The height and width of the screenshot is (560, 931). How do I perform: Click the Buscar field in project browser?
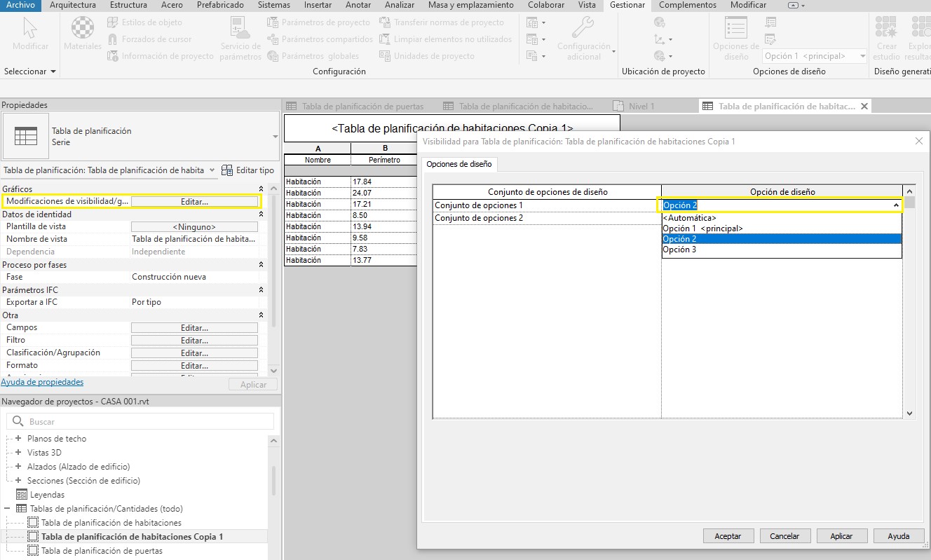tap(140, 422)
